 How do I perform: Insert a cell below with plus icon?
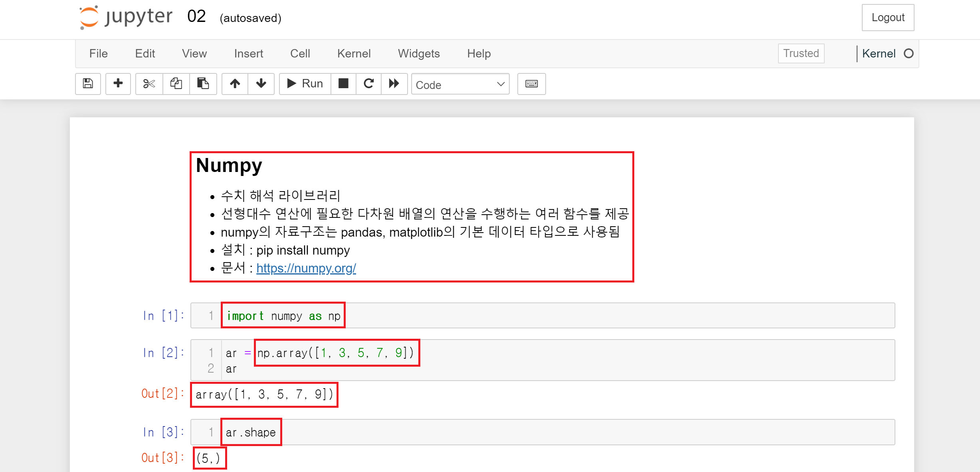pyautogui.click(x=118, y=84)
